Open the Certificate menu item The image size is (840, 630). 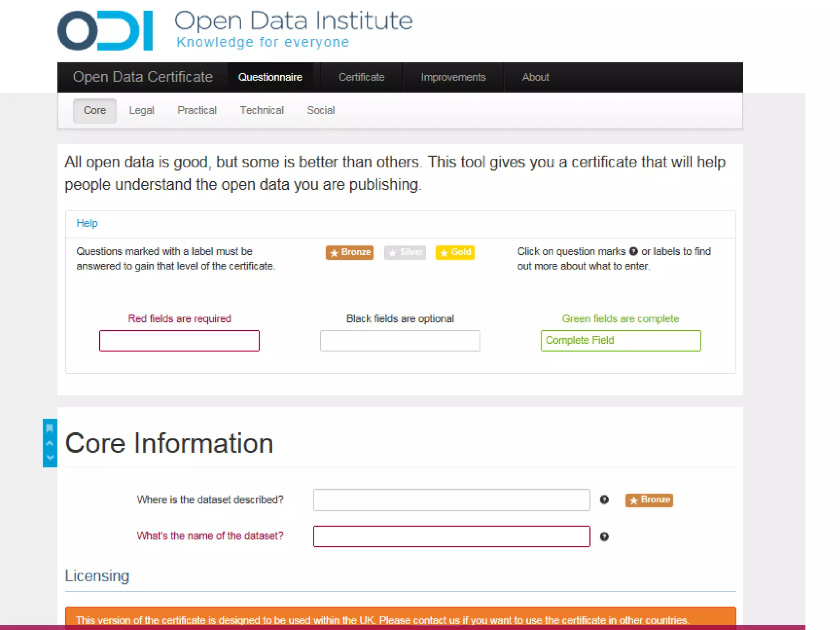pyautogui.click(x=361, y=77)
